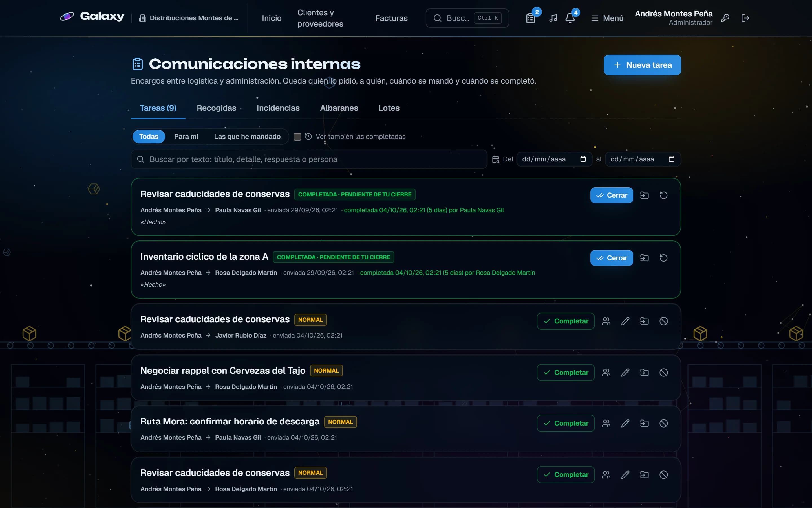
Task: Enable Ver también las completadas checkbox
Action: point(297,137)
